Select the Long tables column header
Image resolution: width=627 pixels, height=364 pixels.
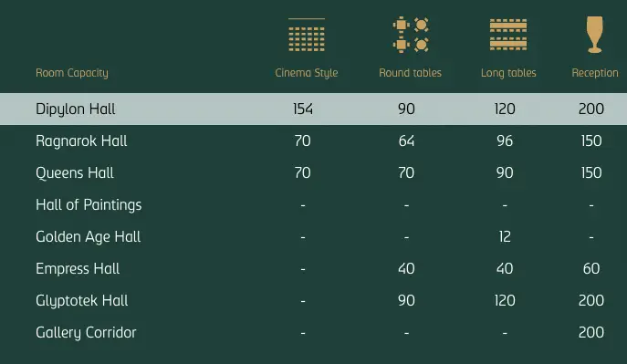point(508,73)
